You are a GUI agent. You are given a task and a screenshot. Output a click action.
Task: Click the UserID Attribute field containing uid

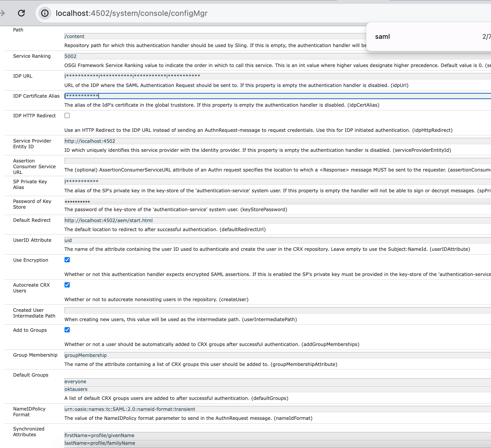pyautogui.click(x=277, y=240)
